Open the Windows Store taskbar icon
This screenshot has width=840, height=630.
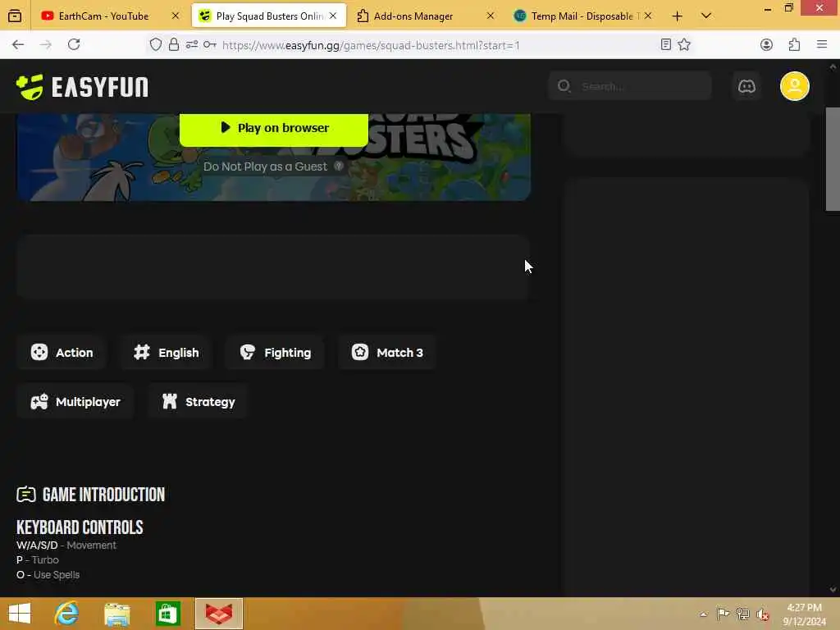pyautogui.click(x=167, y=614)
